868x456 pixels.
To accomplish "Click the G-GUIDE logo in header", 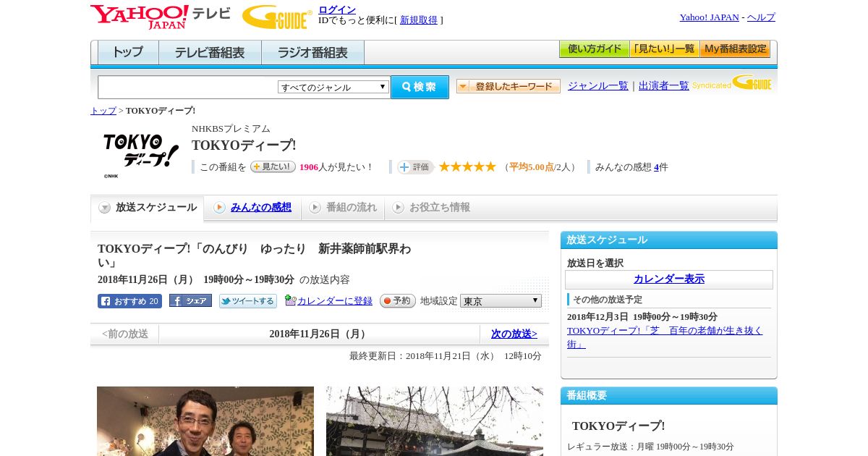I will (277, 17).
